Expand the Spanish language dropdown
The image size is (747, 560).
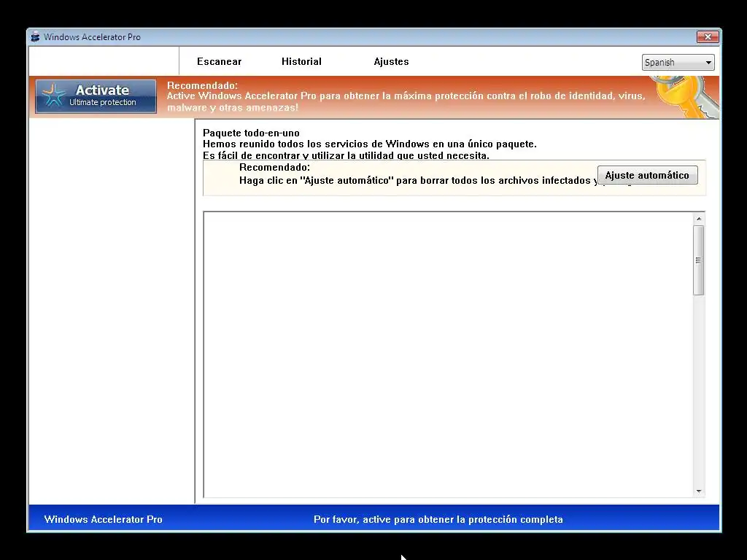(x=678, y=63)
